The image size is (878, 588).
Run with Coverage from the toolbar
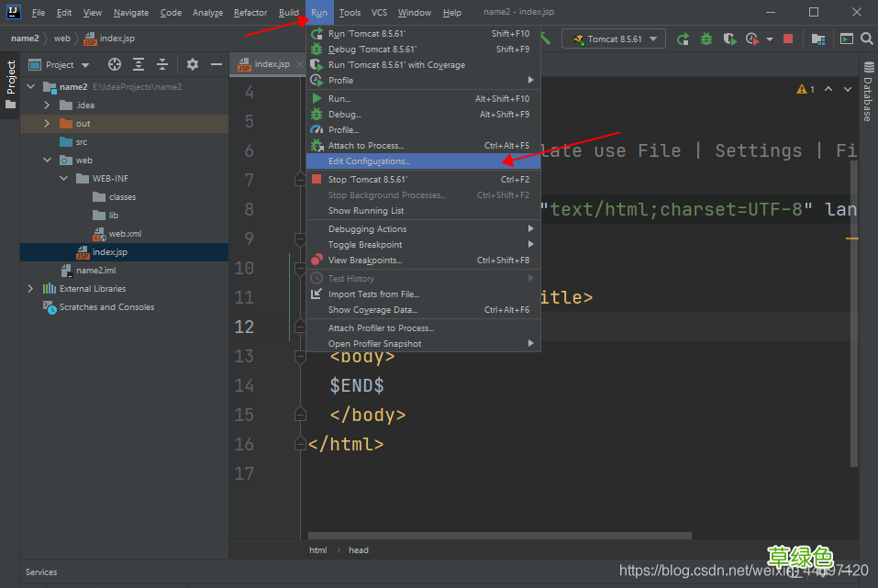[x=729, y=39]
